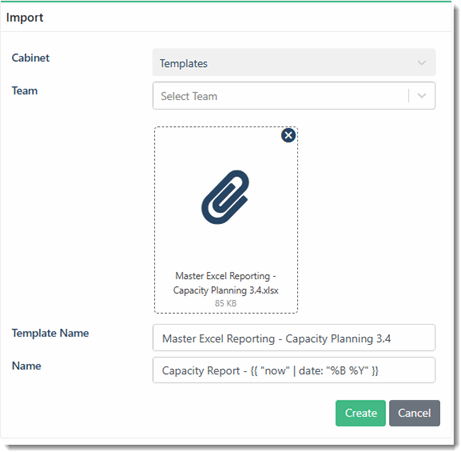Click into the Name field with Capacity Report
Screen dimensions: 461x452
[294, 370]
